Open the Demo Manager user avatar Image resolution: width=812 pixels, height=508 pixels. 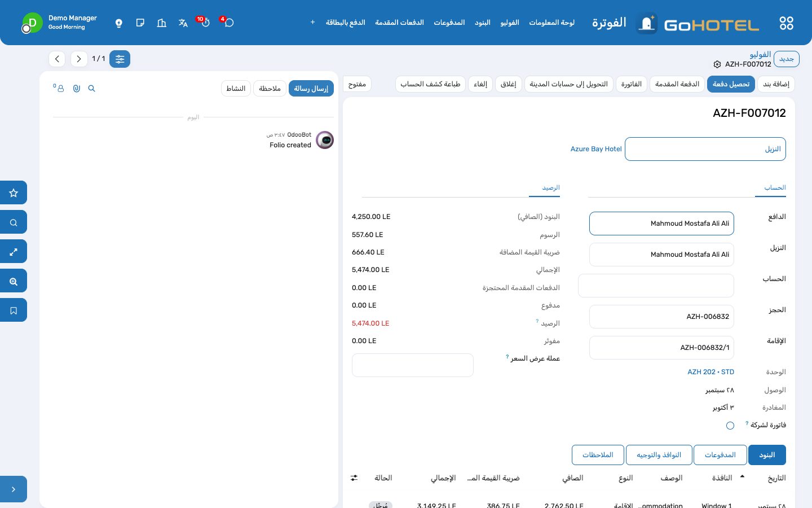32,23
